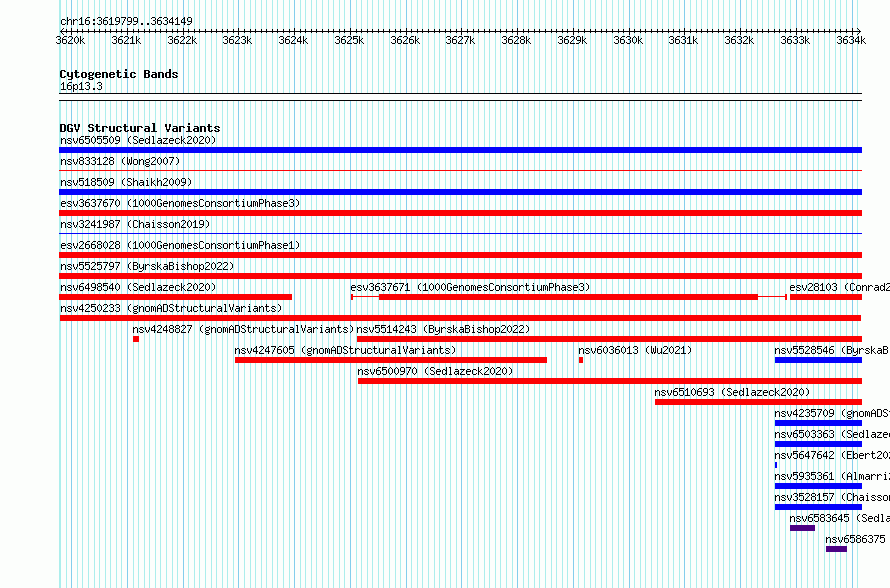
Task: Open the nsv5528546 label
Action: click(832, 350)
